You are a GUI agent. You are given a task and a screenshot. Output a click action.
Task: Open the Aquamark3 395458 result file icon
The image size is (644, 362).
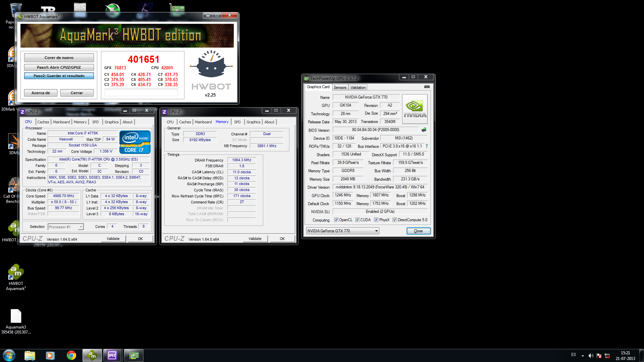16,321
